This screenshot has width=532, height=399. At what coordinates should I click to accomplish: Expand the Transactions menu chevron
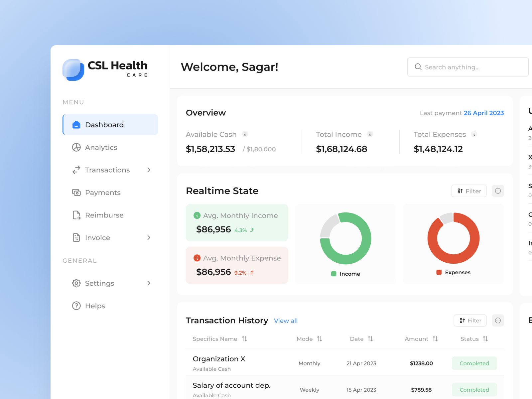pos(149,170)
